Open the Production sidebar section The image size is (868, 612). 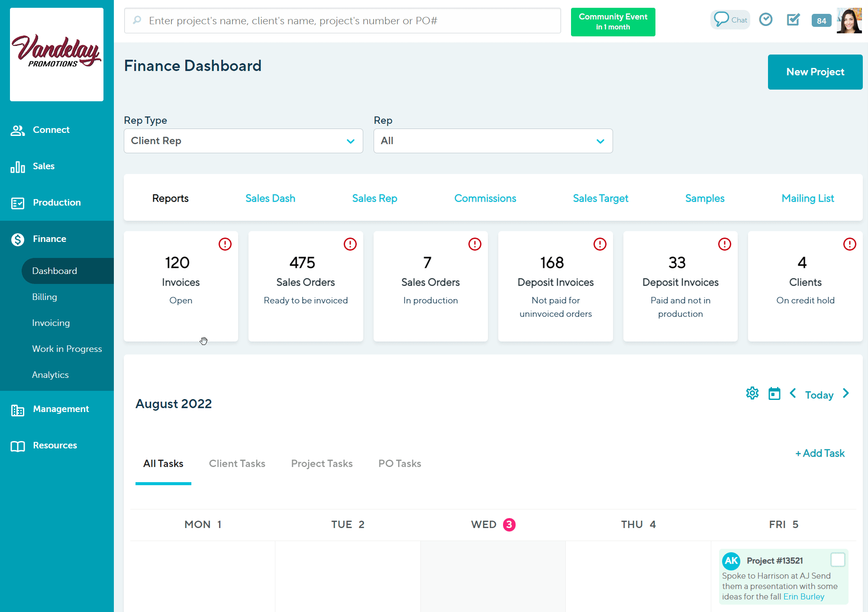pyautogui.click(x=57, y=203)
